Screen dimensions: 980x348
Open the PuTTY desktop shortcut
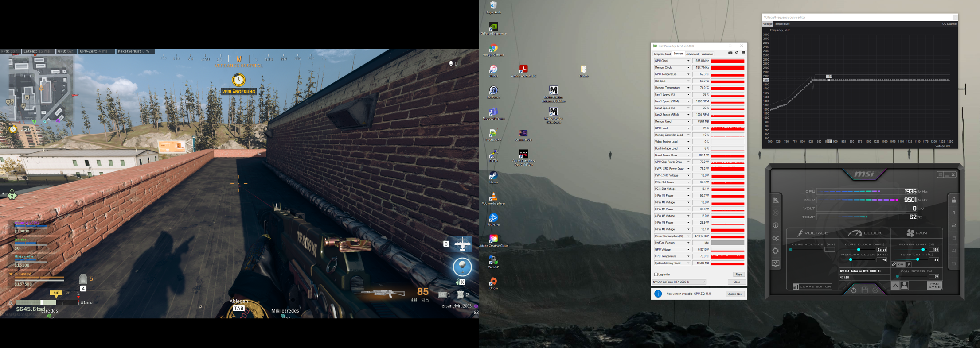tap(493, 156)
